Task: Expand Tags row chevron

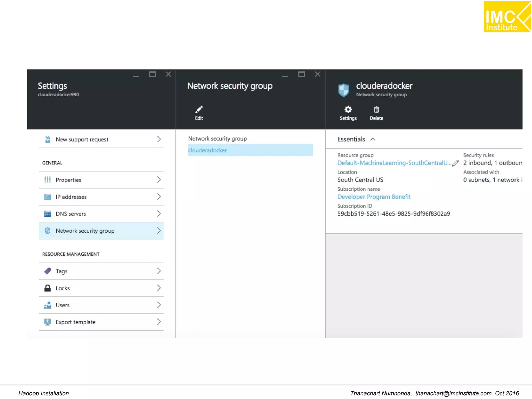Action: (159, 271)
